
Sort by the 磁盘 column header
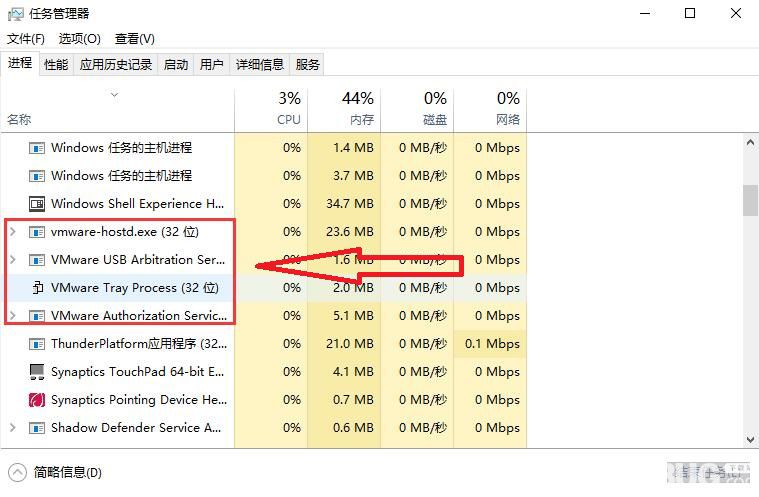coord(417,110)
